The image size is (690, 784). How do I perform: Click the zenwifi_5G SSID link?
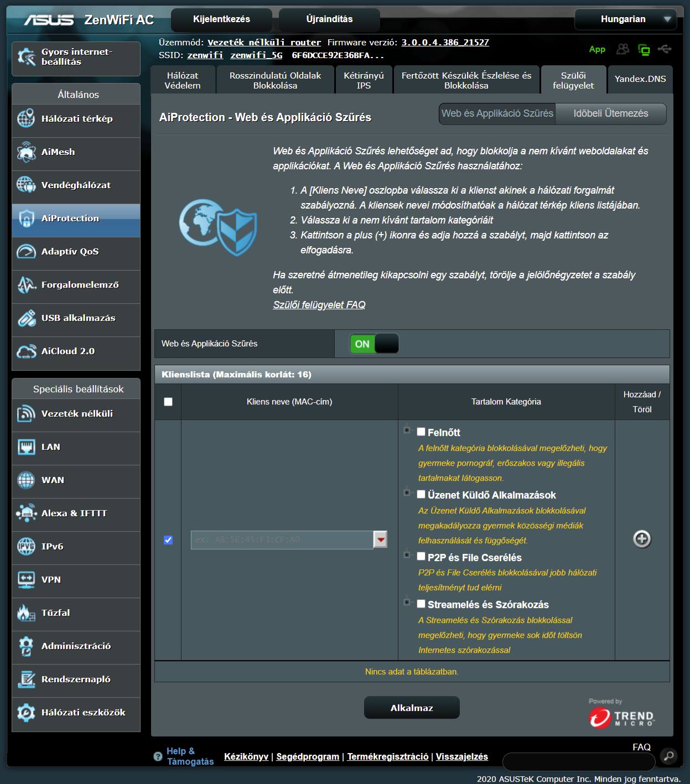coord(256,55)
